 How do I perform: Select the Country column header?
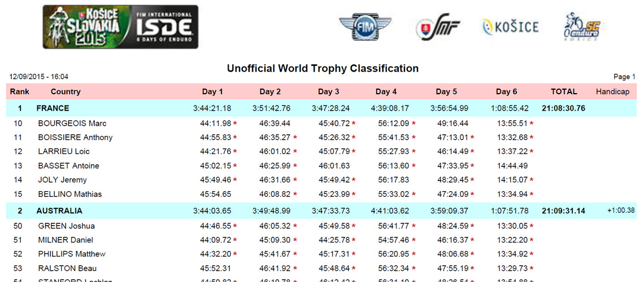(x=66, y=91)
